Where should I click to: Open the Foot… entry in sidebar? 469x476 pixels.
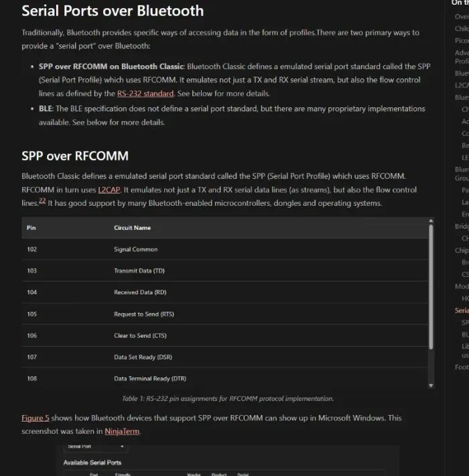(x=461, y=367)
